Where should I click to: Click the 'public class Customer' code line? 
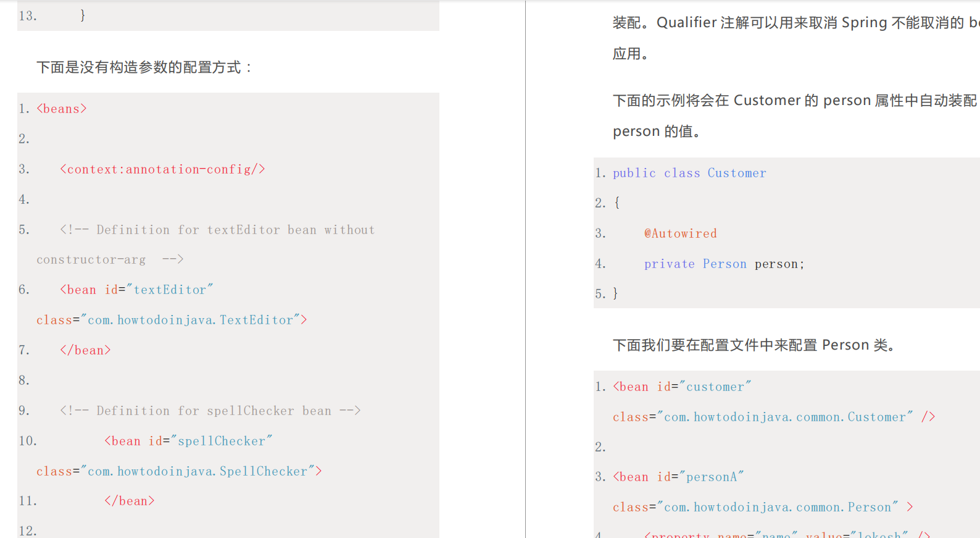[x=689, y=173]
